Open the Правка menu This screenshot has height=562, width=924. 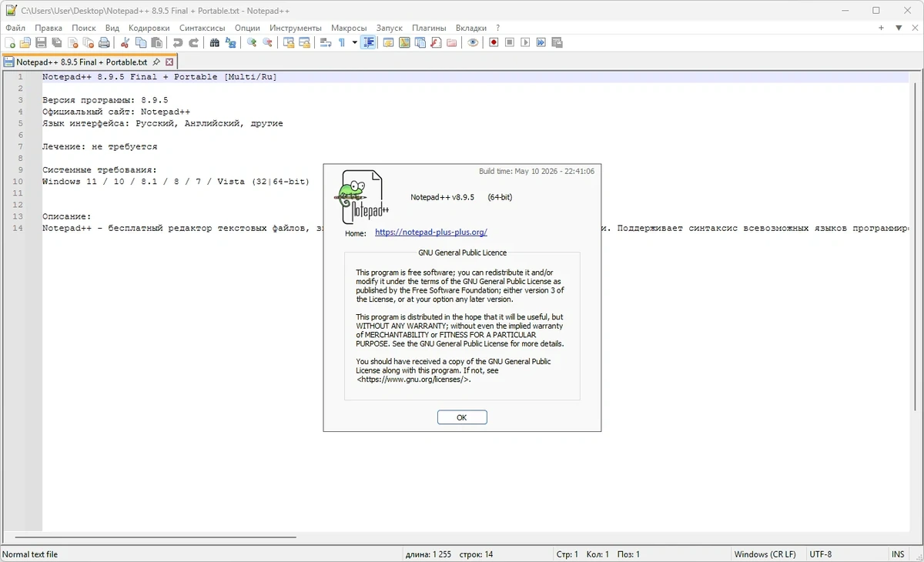[x=49, y=28]
